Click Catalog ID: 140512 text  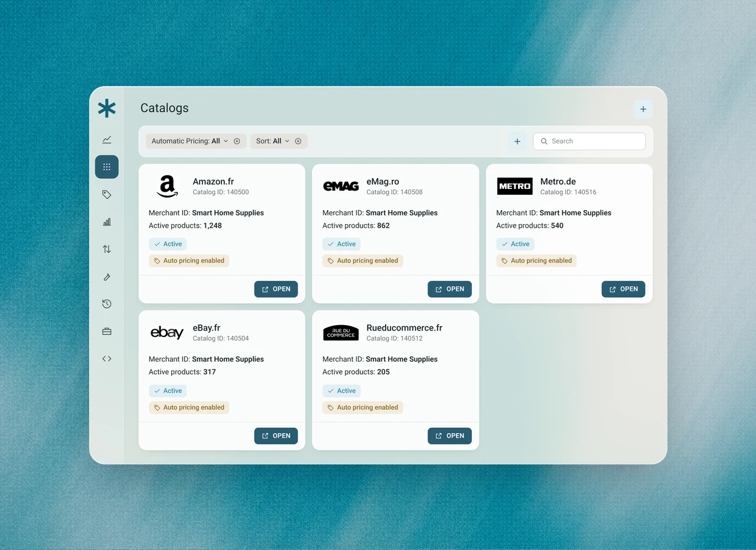pos(395,339)
